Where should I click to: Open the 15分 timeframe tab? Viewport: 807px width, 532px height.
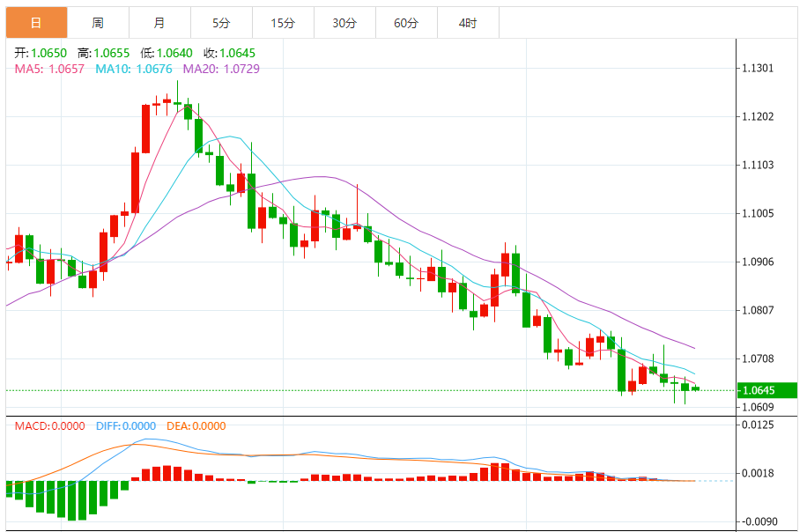(x=284, y=23)
